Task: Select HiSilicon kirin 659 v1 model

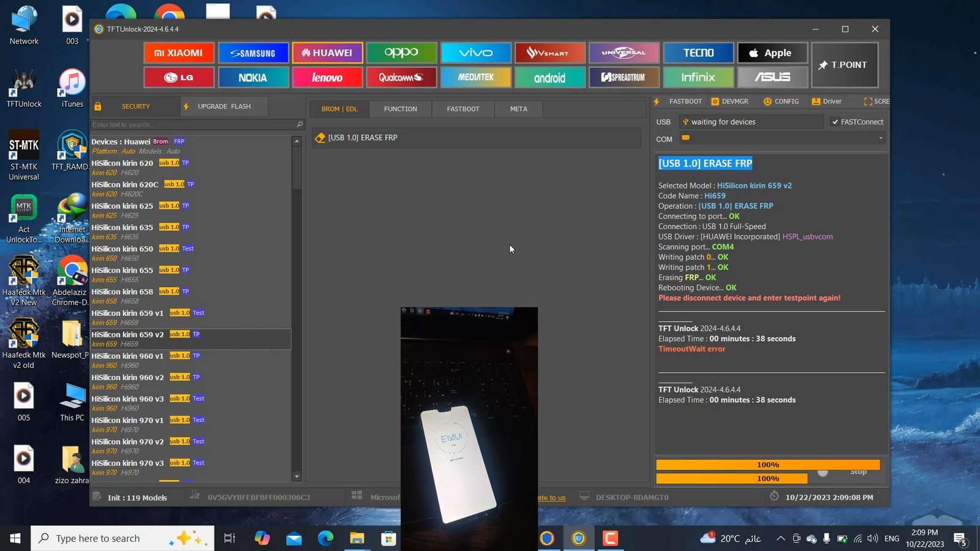Action: point(190,318)
